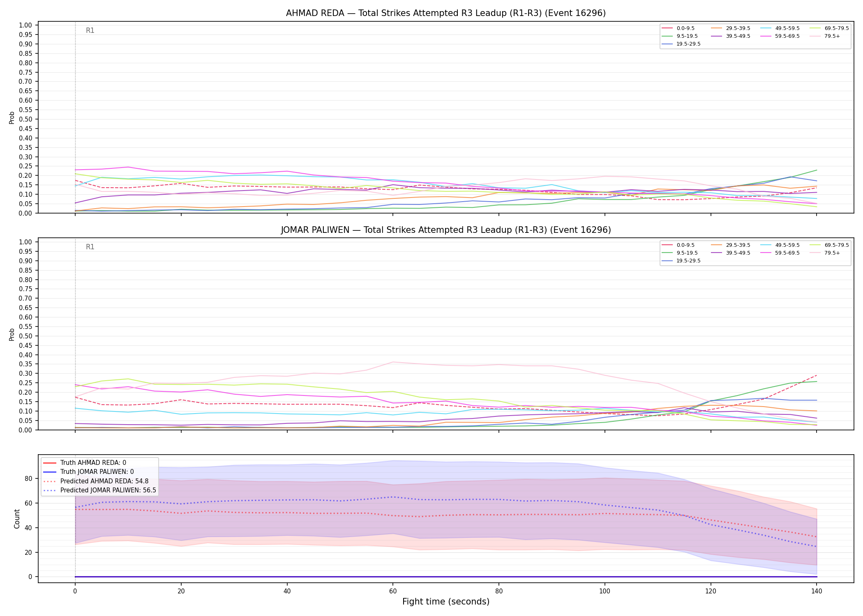Click "79.5+" in the AHMAD REDA legend
Viewport: 863px width, 616px height.
[x=832, y=36]
